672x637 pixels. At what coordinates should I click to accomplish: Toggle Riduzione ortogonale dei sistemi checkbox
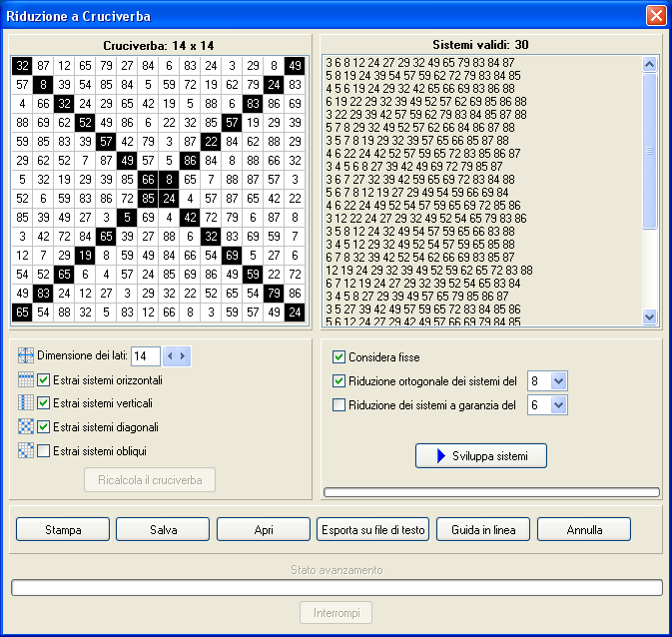(339, 381)
